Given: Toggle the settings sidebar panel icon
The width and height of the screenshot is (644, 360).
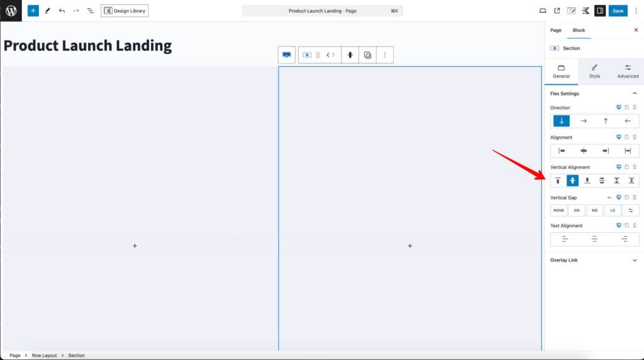Looking at the screenshot, I should (599, 11).
